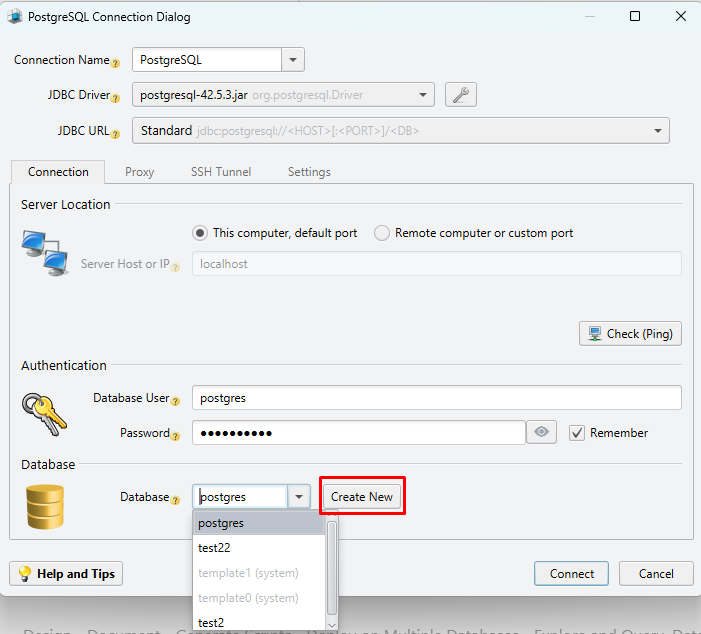This screenshot has width=701, height=634.
Task: Click the Database User input field
Action: point(437,397)
